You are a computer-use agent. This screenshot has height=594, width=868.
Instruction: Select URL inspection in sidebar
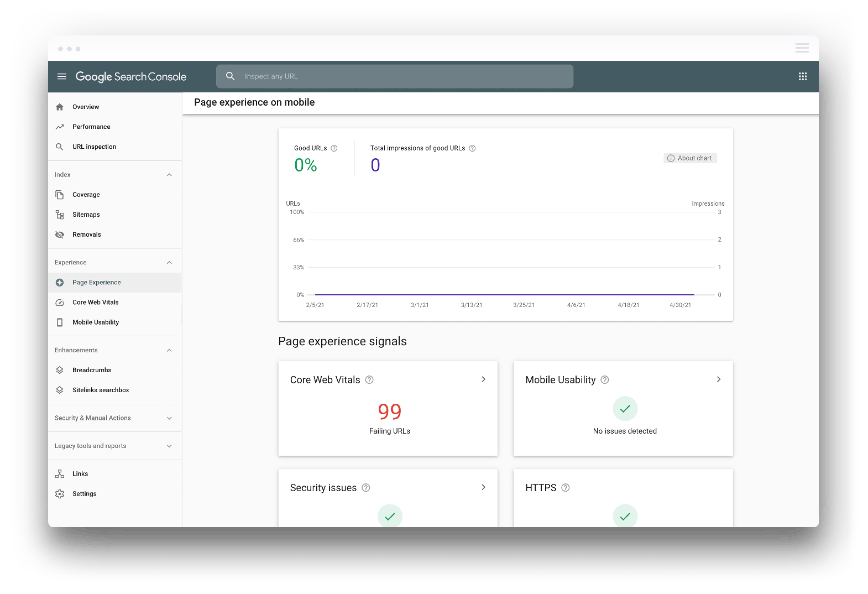click(x=115, y=147)
